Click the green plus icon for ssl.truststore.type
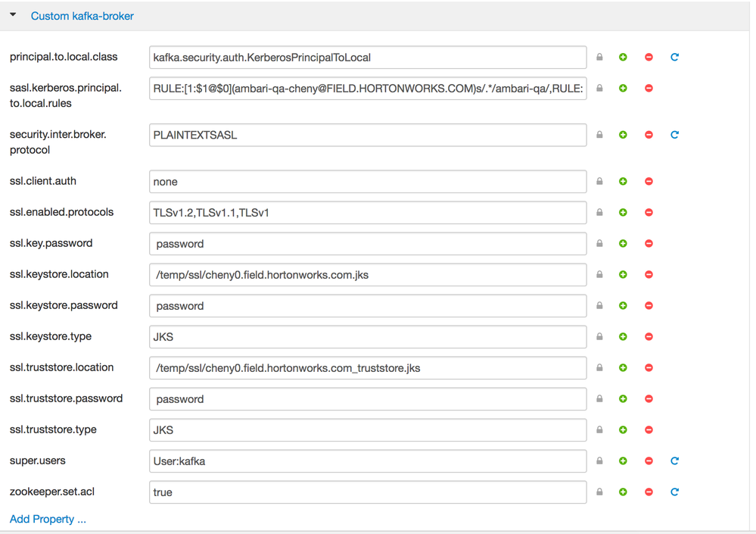Viewport: 756px width, 534px height. pos(623,430)
